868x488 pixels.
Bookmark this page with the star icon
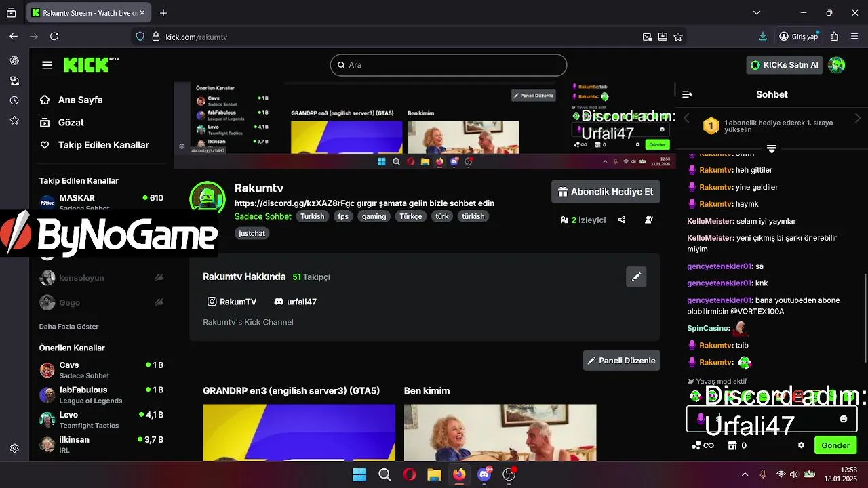click(678, 37)
